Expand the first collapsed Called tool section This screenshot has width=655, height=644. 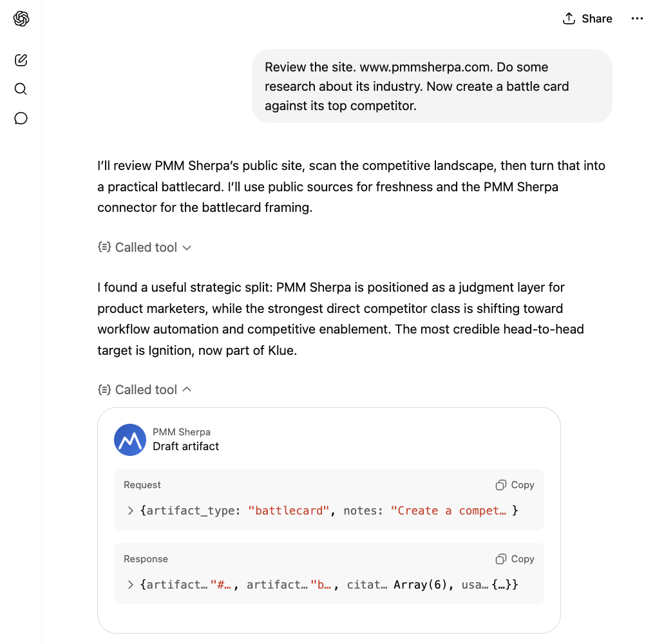pos(144,247)
